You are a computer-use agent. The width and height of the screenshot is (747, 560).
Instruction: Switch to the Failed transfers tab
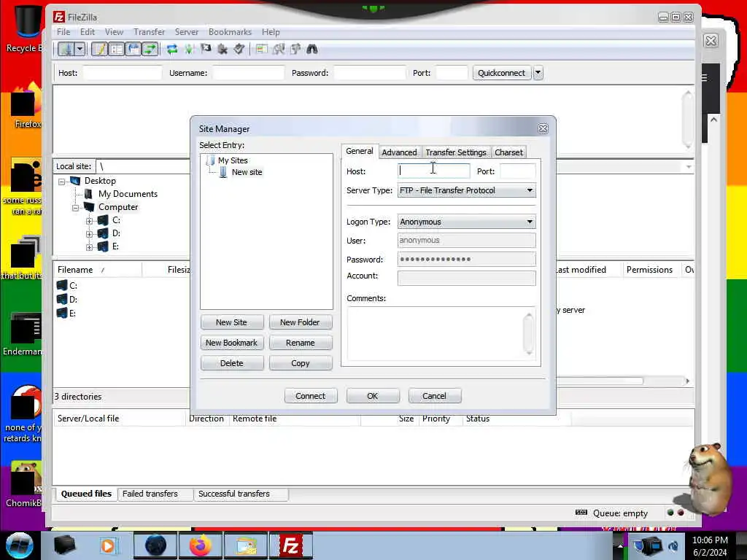[150, 494]
